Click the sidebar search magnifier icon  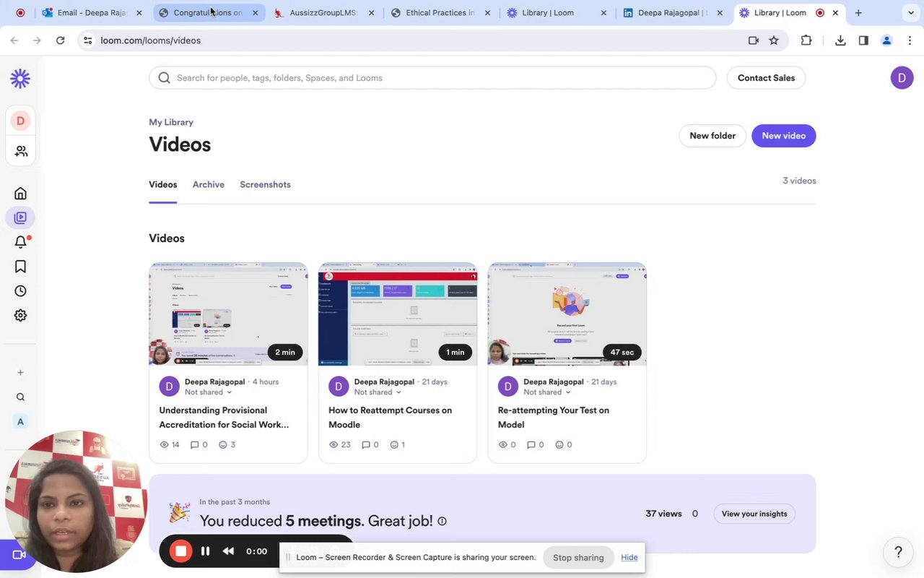(x=20, y=397)
